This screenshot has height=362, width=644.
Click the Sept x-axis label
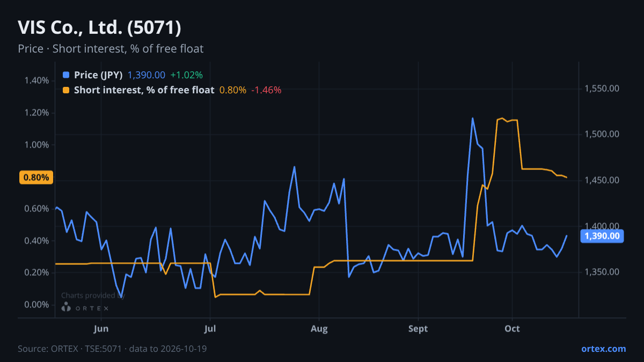tap(418, 329)
